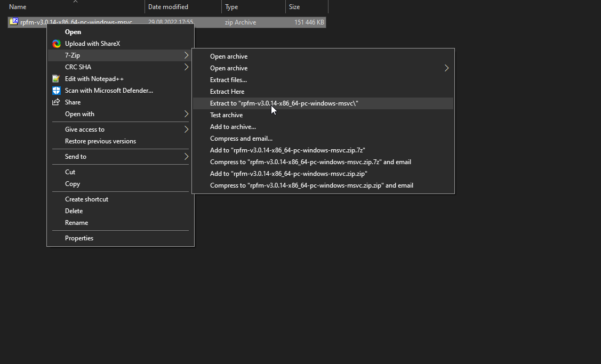
Task: Select Add to msvc.zip.zip option
Action: coord(323,174)
